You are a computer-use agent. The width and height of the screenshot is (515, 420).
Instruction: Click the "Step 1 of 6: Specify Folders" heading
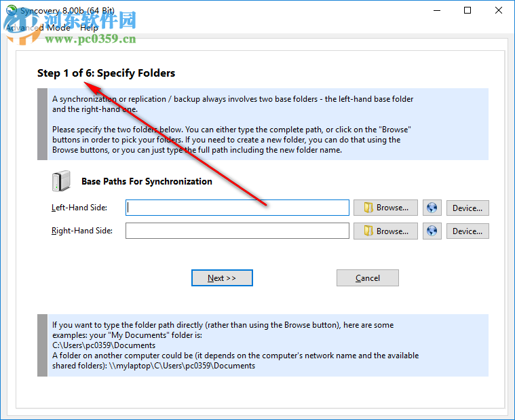[x=106, y=73]
